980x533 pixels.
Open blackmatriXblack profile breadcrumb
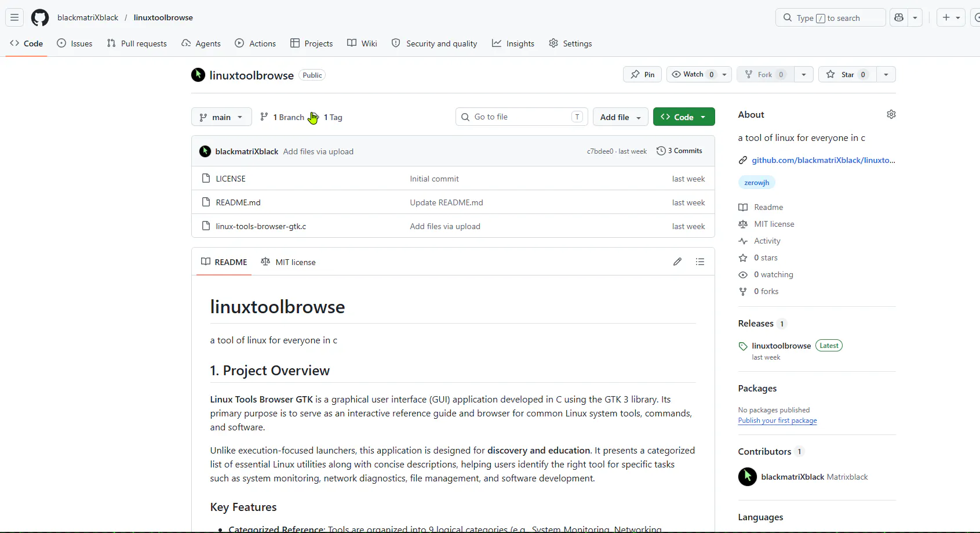pos(88,17)
